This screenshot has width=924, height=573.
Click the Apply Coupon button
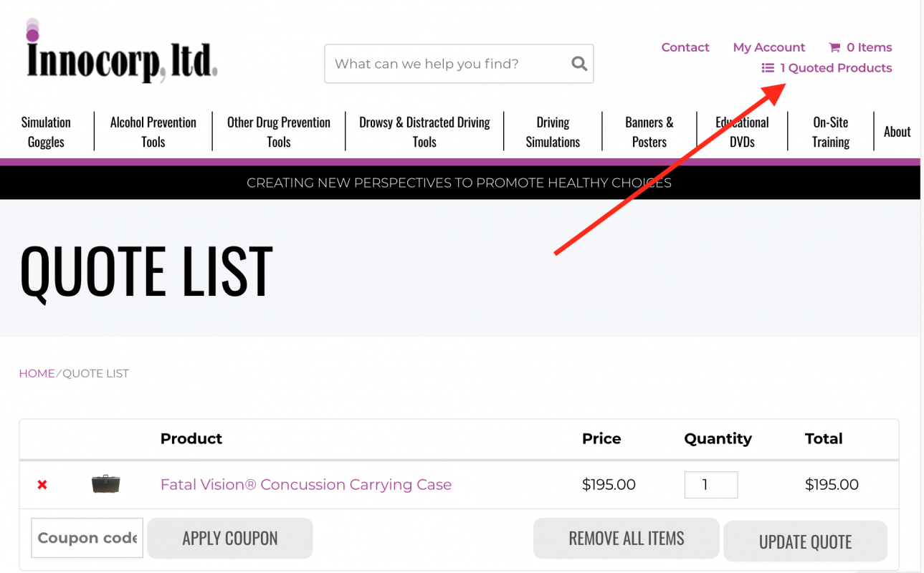pos(229,538)
